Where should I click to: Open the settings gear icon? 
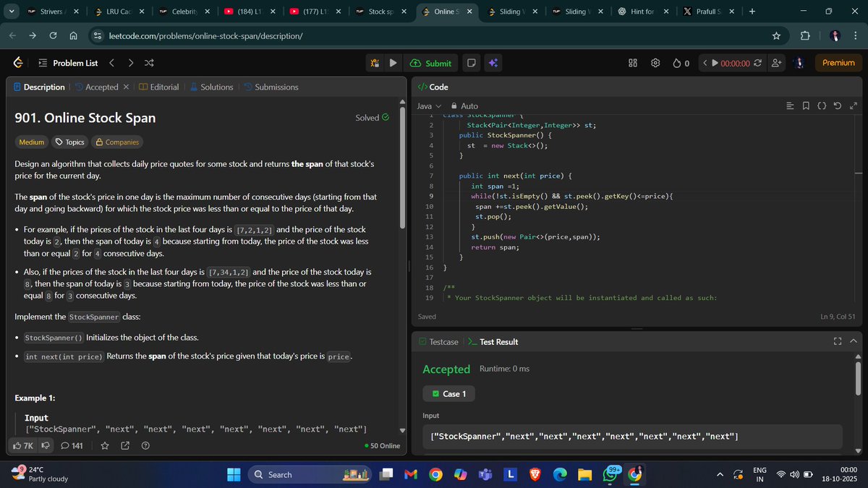[655, 63]
